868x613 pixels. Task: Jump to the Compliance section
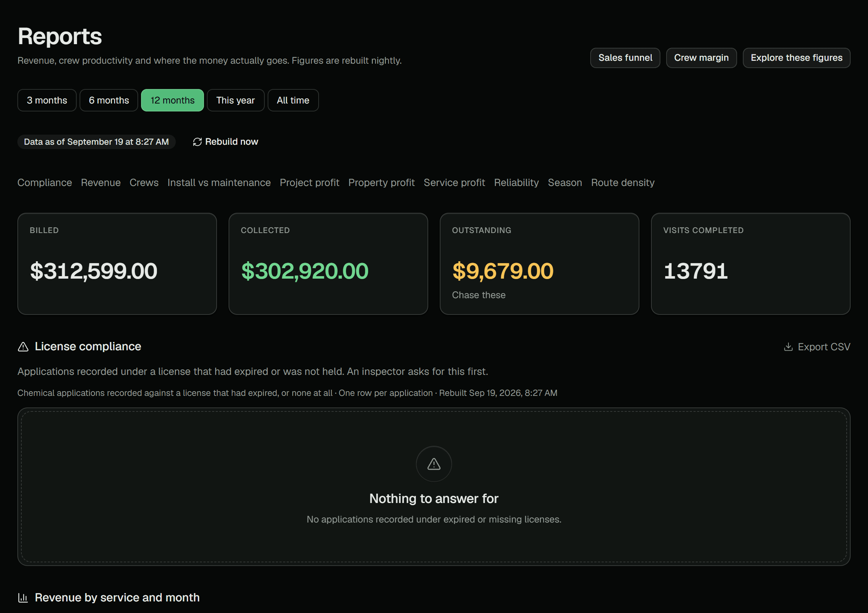click(x=44, y=183)
